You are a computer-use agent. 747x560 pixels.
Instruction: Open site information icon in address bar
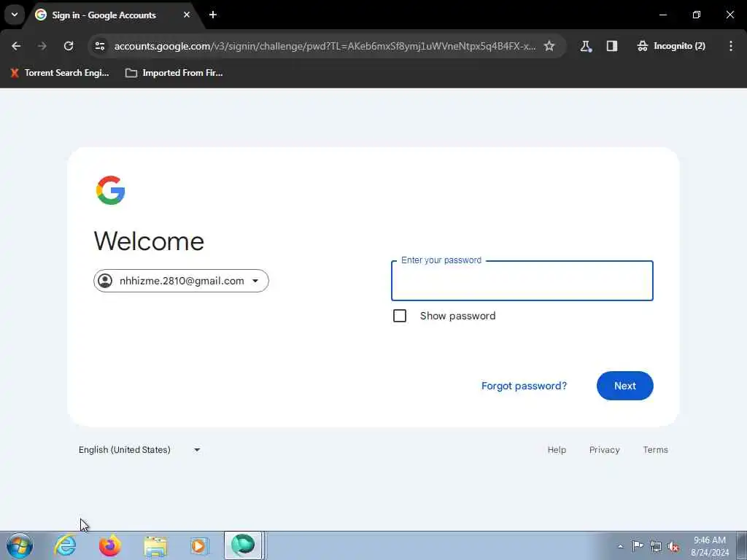100,46
